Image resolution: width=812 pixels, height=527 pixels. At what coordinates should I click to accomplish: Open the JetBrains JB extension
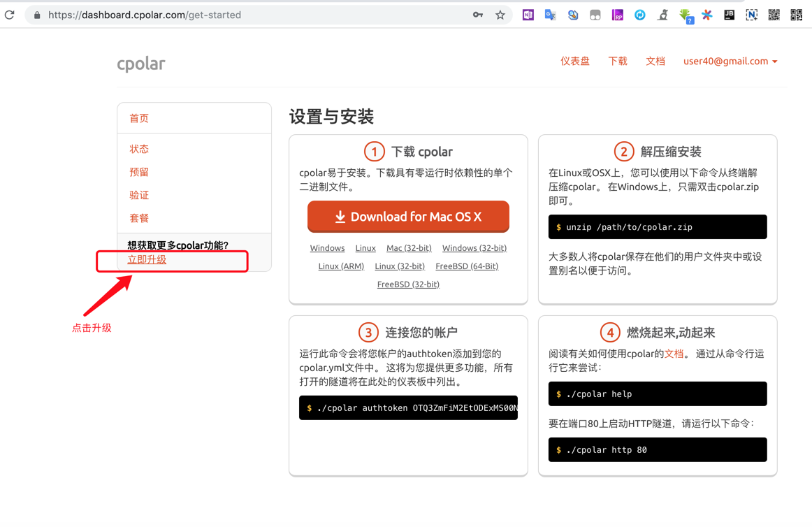coord(729,15)
